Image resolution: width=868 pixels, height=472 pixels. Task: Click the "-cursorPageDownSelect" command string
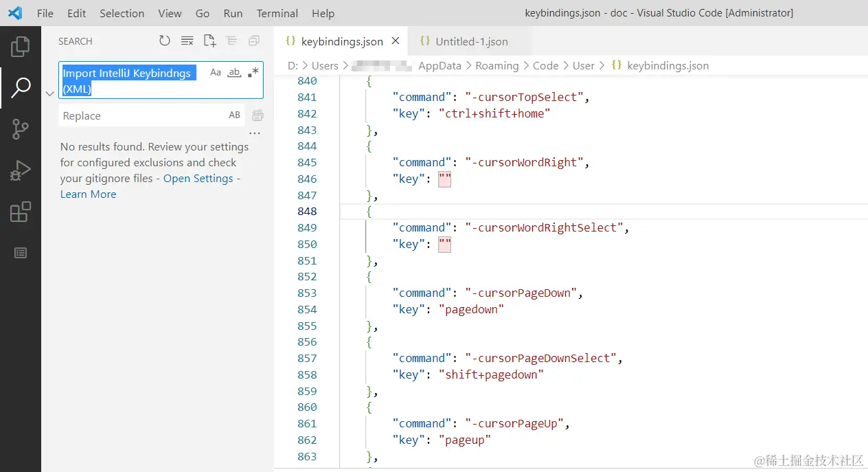(x=540, y=358)
